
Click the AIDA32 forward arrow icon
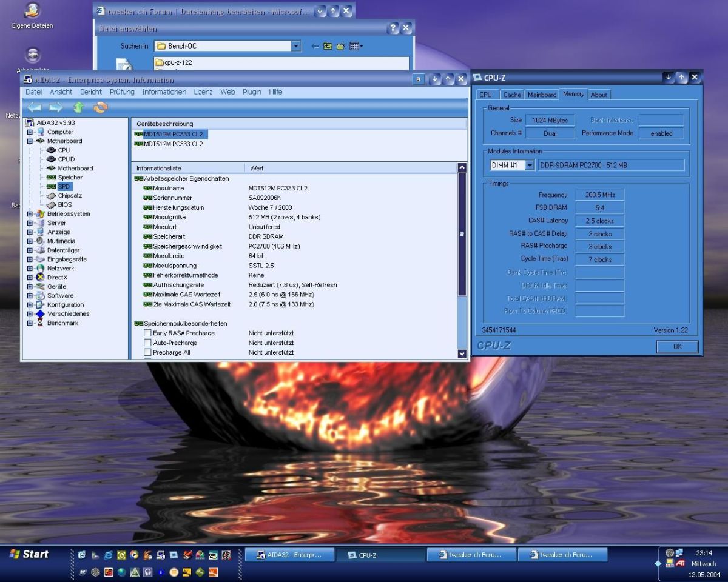[x=56, y=107]
